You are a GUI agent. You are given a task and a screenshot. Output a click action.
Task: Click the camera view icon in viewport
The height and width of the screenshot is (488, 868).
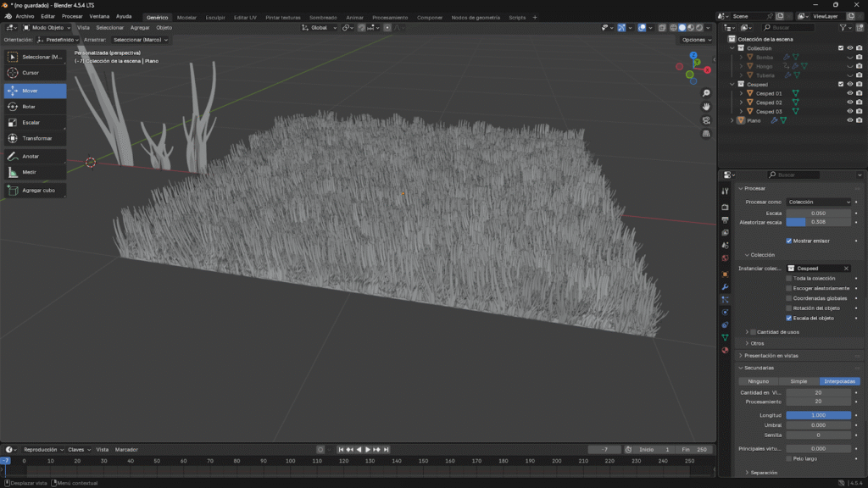click(x=706, y=120)
